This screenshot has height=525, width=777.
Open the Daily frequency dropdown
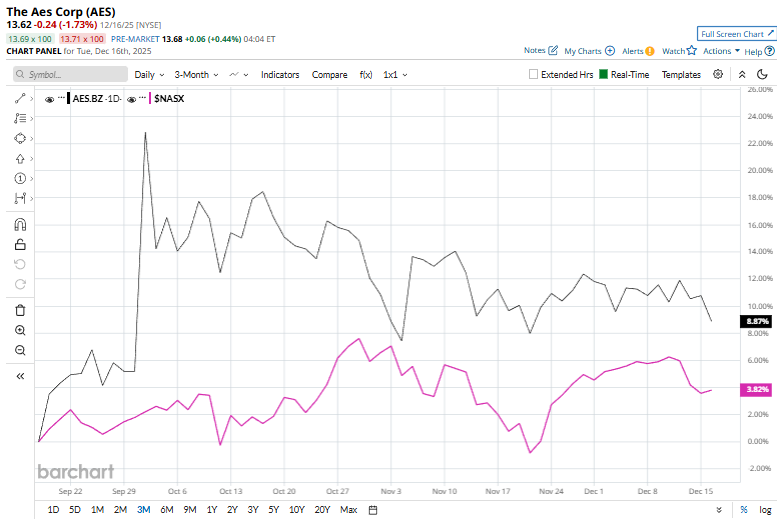click(x=149, y=74)
